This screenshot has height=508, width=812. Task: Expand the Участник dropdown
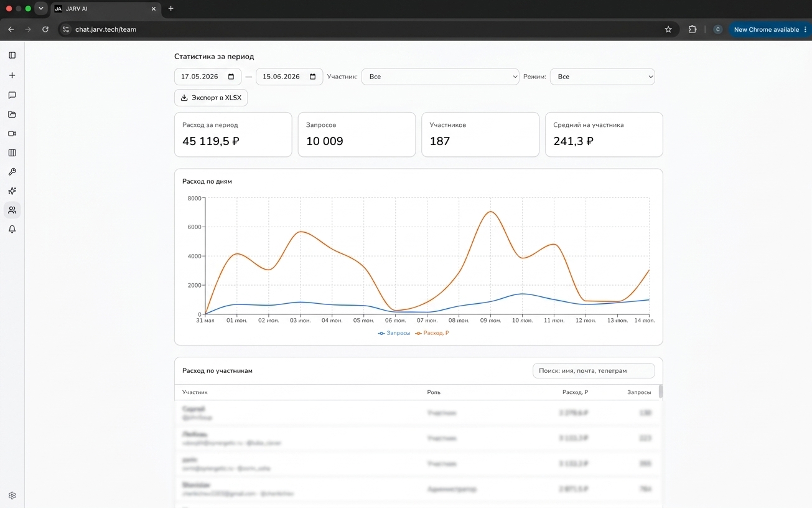(x=440, y=77)
